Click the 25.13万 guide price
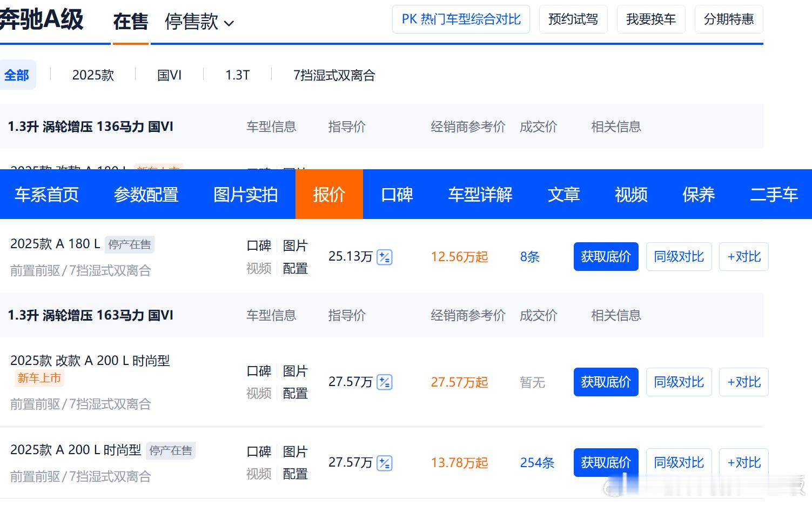Image resolution: width=812 pixels, height=505 pixels. [x=351, y=256]
